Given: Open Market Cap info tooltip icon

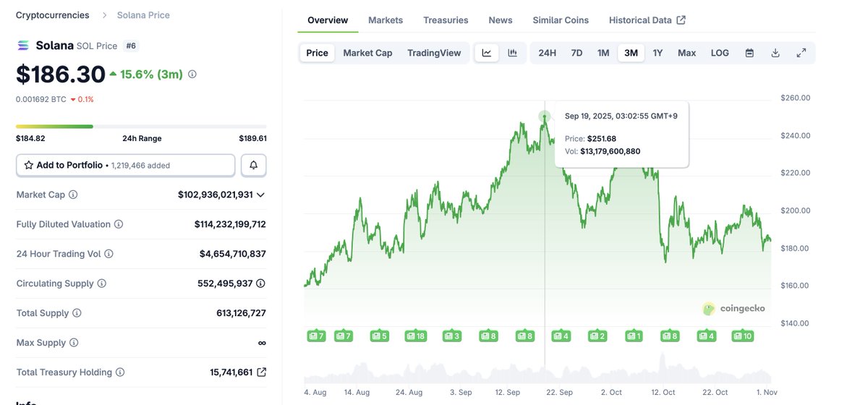Looking at the screenshot, I should 73,195.
